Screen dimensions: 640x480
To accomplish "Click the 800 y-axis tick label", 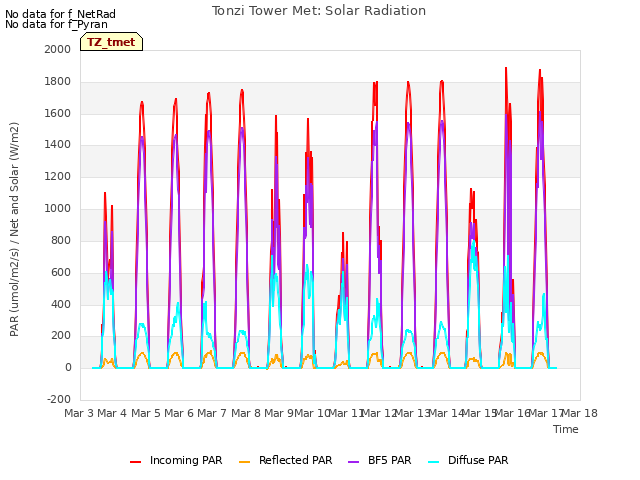I will tap(61, 240).
